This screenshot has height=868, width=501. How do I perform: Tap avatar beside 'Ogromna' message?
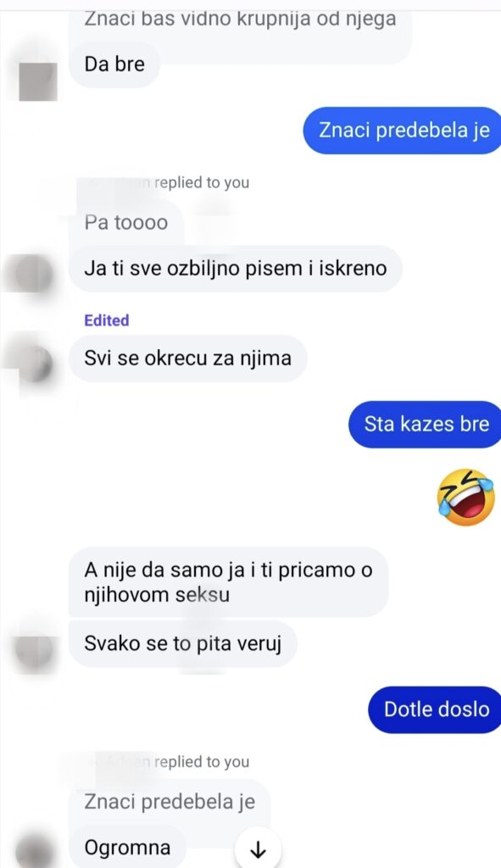point(34,849)
